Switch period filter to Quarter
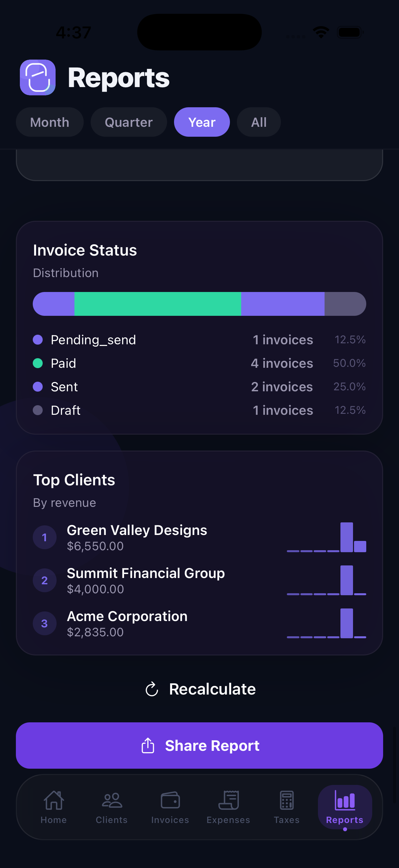Viewport: 399px width, 868px height. 129,122
